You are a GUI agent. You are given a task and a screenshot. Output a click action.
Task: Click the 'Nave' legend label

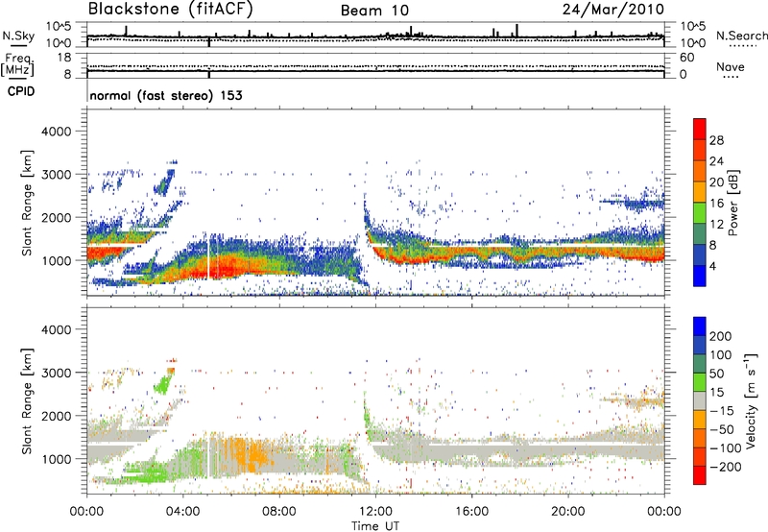click(x=731, y=67)
